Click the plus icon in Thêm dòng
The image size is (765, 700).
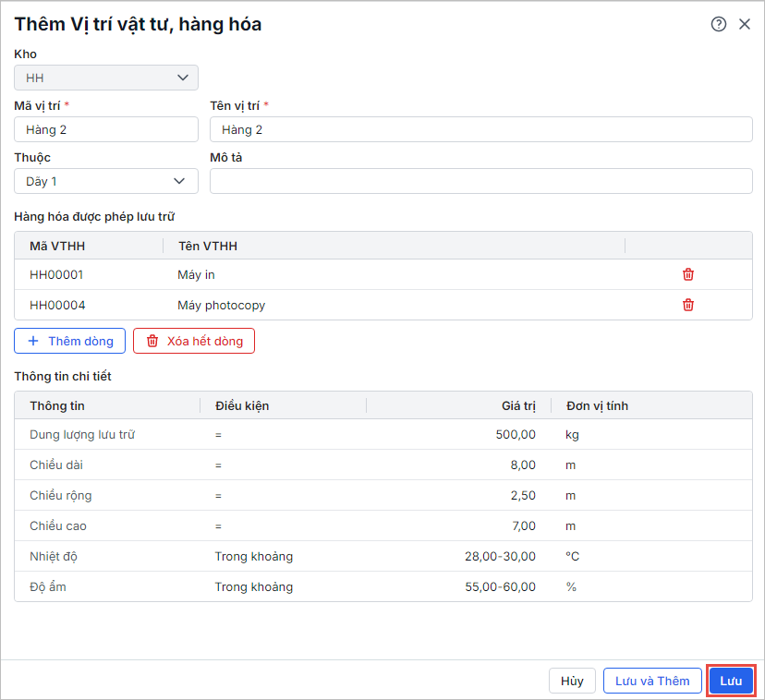[34, 341]
